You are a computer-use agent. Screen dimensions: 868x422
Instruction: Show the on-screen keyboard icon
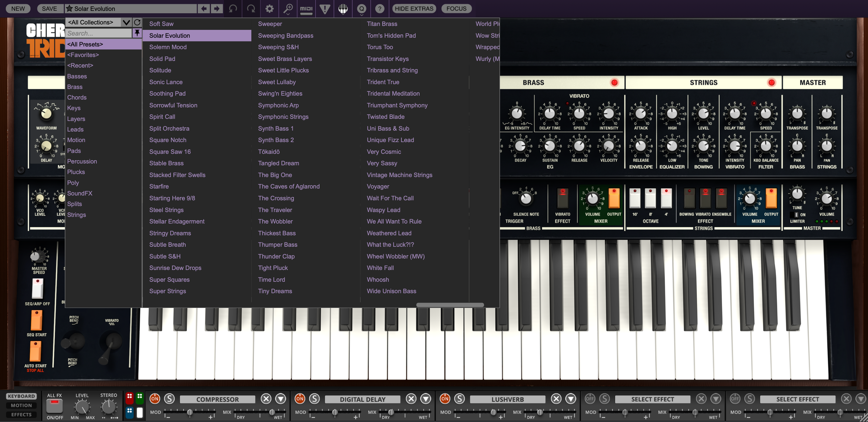(343, 8)
